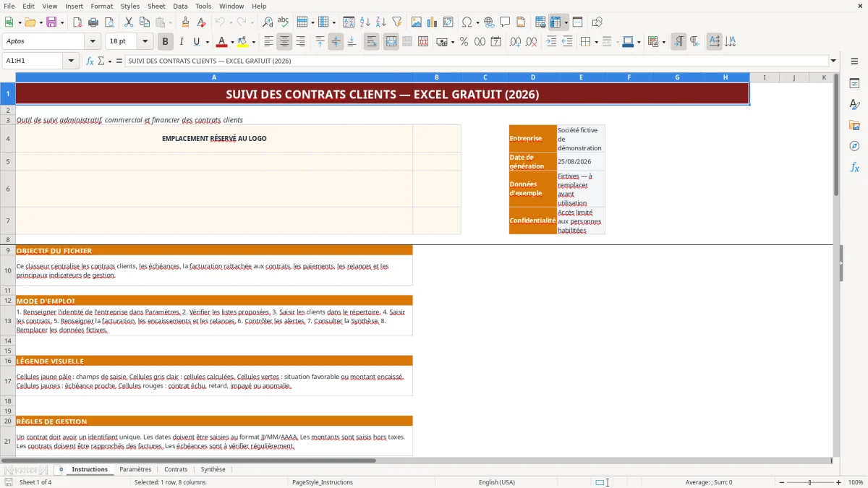Open sidebar Properties panel
The image size is (868, 488).
point(854,84)
